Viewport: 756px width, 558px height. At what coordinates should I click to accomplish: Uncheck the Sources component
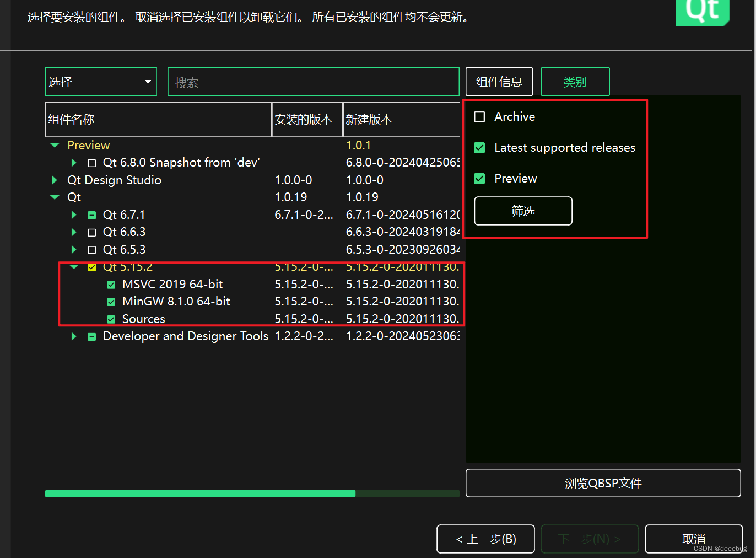pos(111,319)
